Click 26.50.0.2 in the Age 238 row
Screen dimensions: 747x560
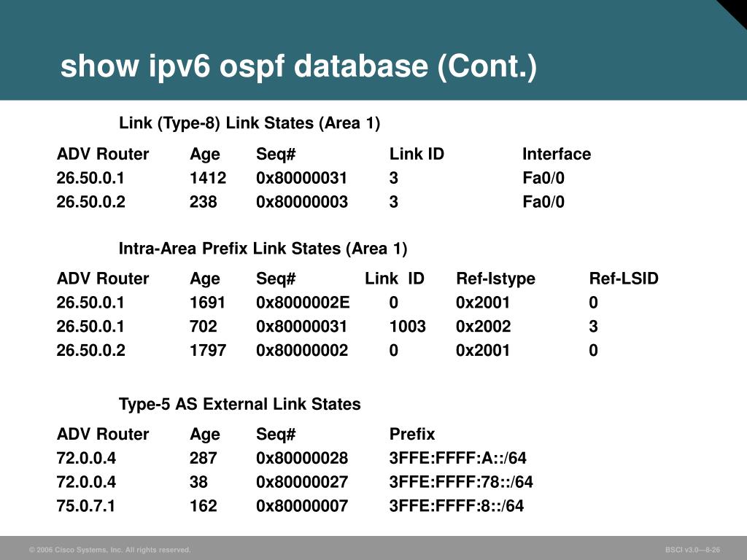[91, 202]
